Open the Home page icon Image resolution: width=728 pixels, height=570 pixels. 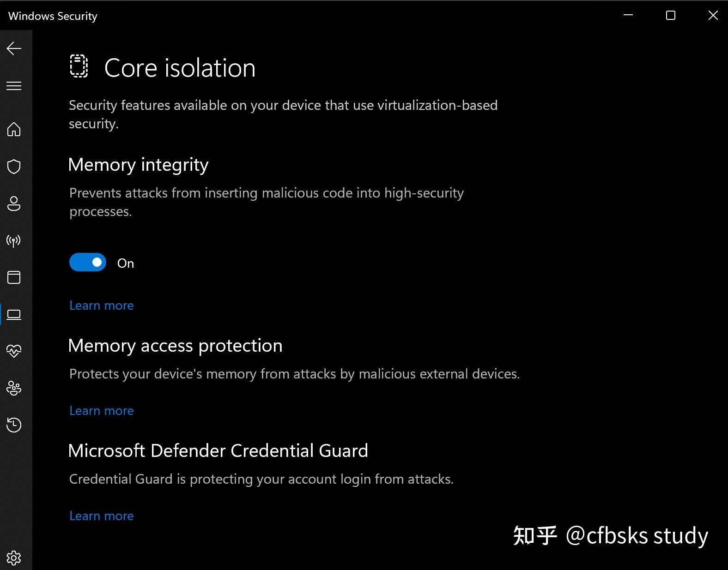click(x=14, y=130)
